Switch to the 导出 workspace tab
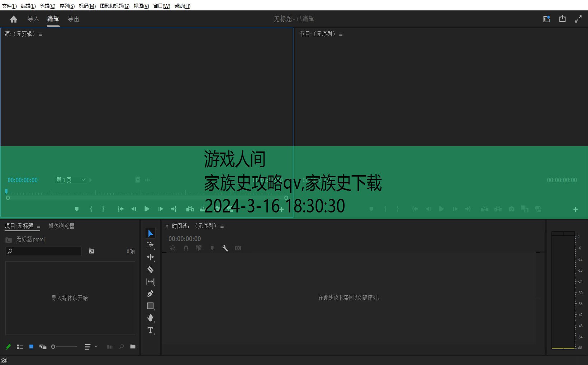The height and width of the screenshot is (365, 588). 73,19
